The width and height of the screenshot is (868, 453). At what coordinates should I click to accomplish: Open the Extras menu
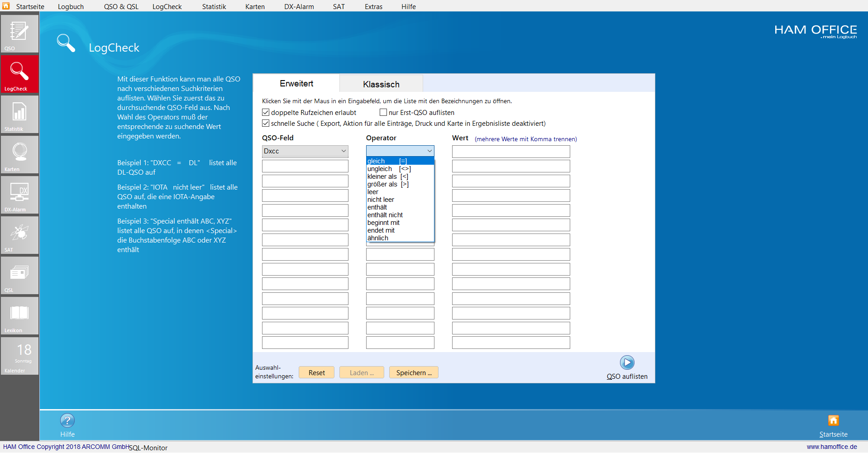click(x=374, y=6)
